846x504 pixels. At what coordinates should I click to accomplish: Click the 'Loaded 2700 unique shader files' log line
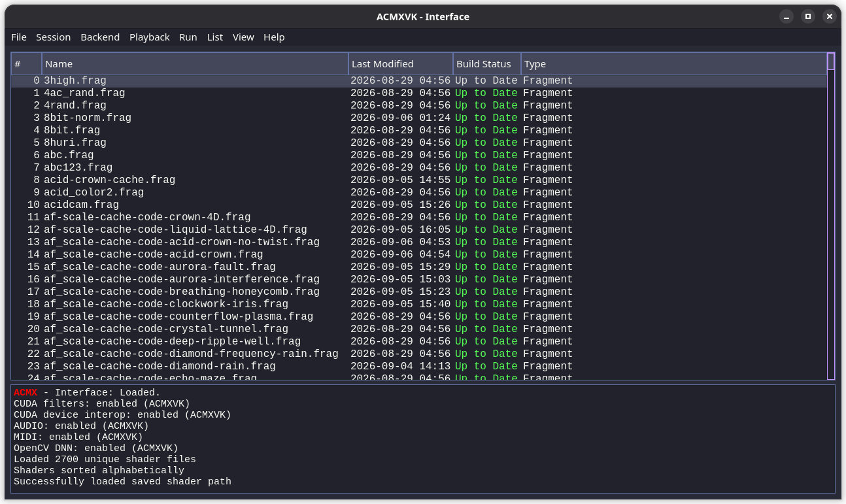[x=105, y=460]
